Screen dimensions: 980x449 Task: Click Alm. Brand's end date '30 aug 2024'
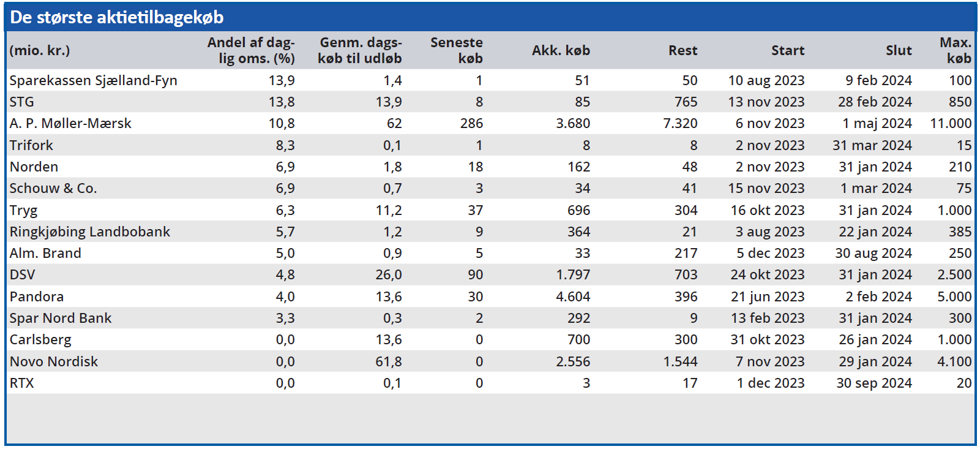[873, 254]
